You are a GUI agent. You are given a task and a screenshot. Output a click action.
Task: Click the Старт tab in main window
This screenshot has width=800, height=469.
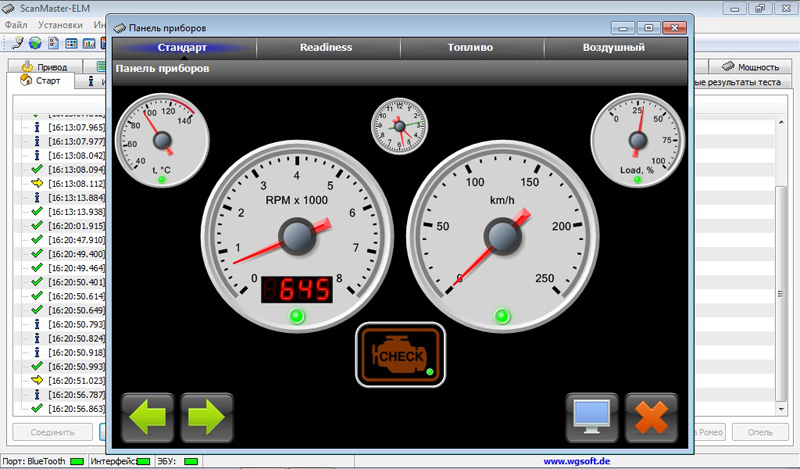[46, 81]
